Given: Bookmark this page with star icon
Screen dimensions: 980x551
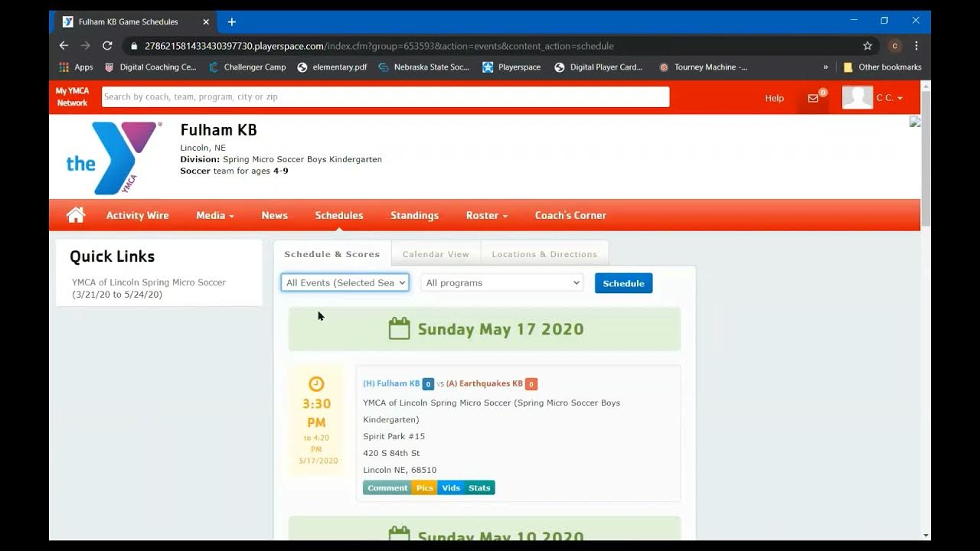Looking at the screenshot, I should (x=867, y=46).
